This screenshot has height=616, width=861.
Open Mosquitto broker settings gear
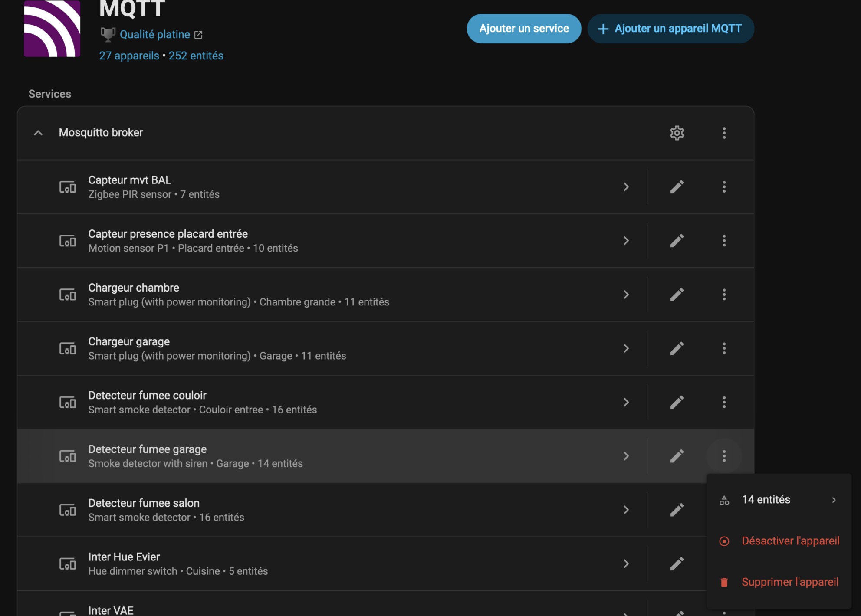(x=677, y=133)
